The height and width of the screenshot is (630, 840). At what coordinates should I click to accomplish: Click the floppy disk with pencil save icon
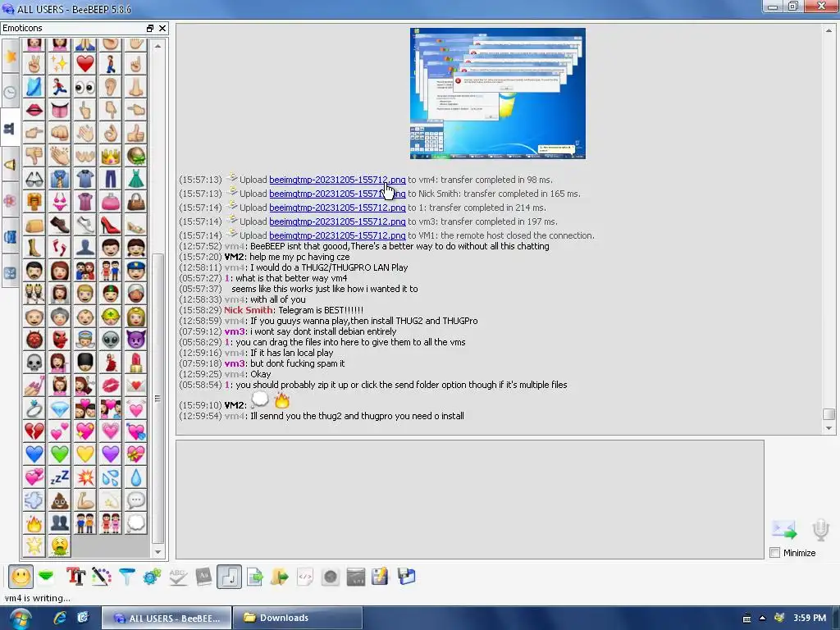[x=381, y=577]
